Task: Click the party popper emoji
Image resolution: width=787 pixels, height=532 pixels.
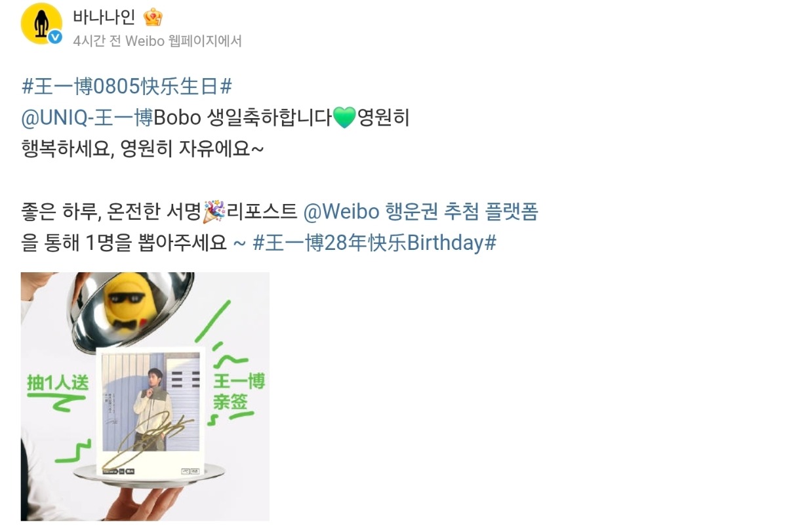Action: click(214, 211)
